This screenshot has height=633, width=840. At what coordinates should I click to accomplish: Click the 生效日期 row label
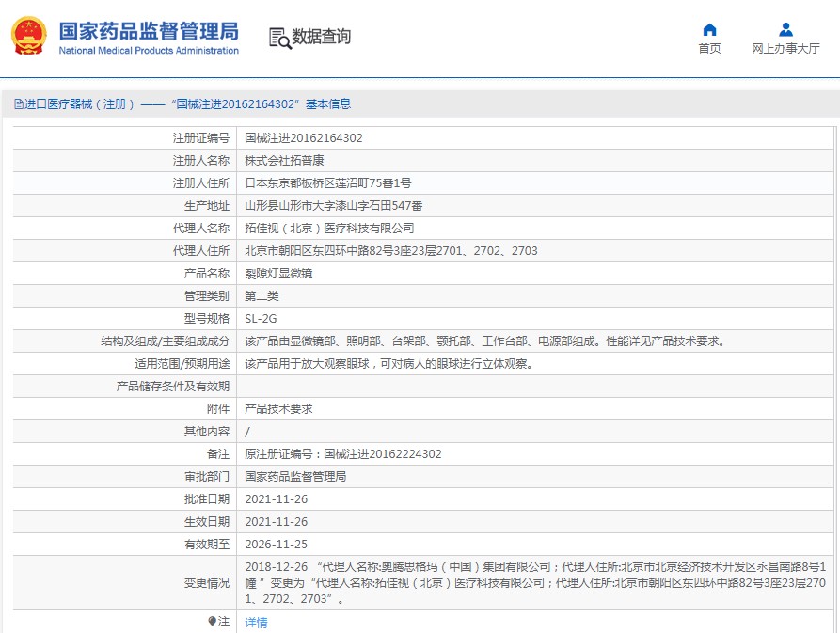pyautogui.click(x=207, y=522)
